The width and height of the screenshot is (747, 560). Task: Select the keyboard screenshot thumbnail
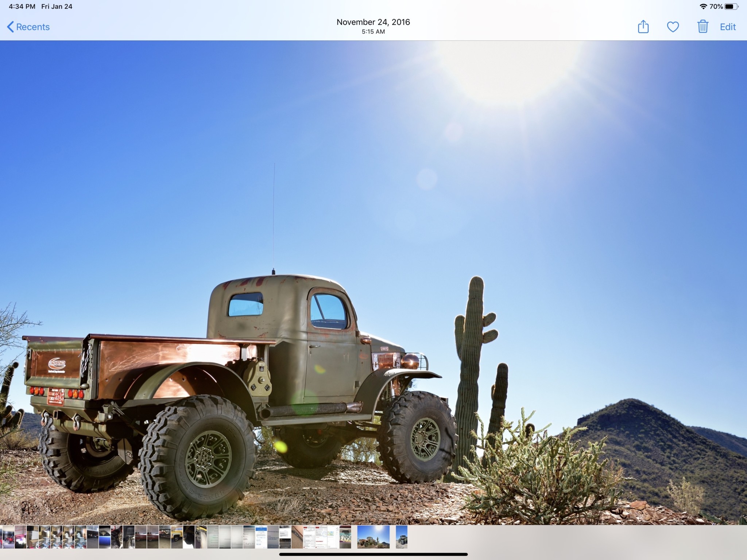click(x=285, y=537)
